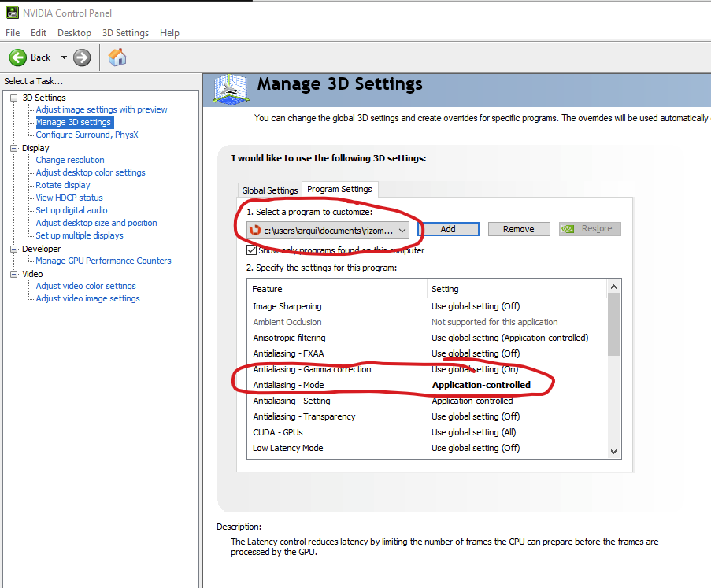This screenshot has height=588, width=711.
Task: Select the Program Settings tab
Action: coord(339,189)
